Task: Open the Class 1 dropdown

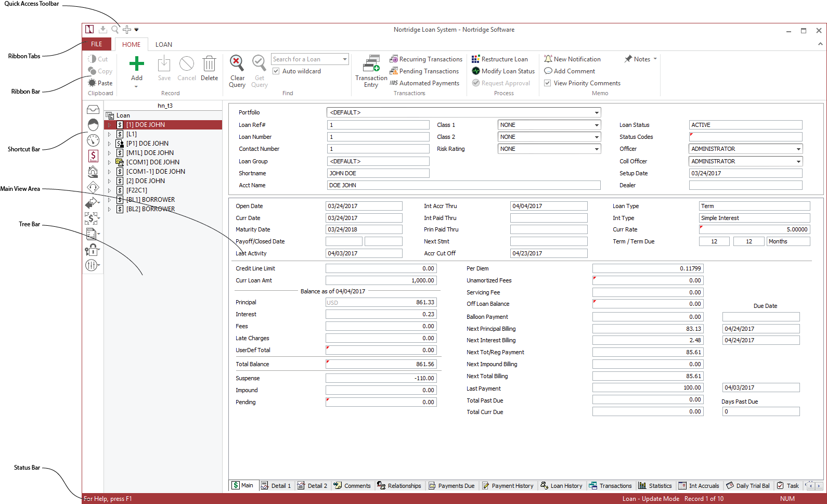Action: click(597, 125)
